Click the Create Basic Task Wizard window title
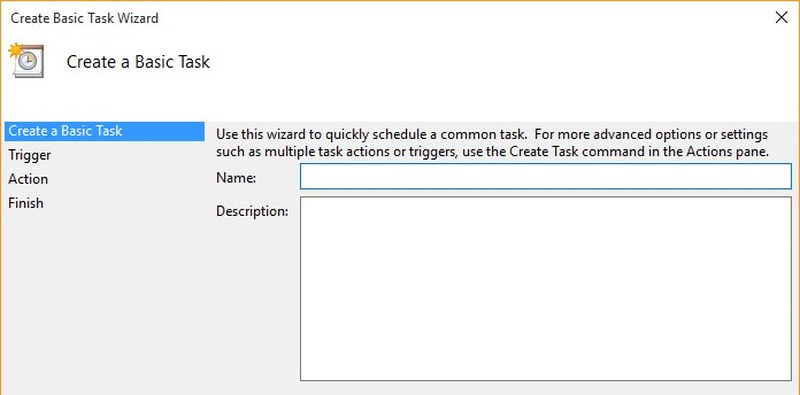 click(85, 18)
